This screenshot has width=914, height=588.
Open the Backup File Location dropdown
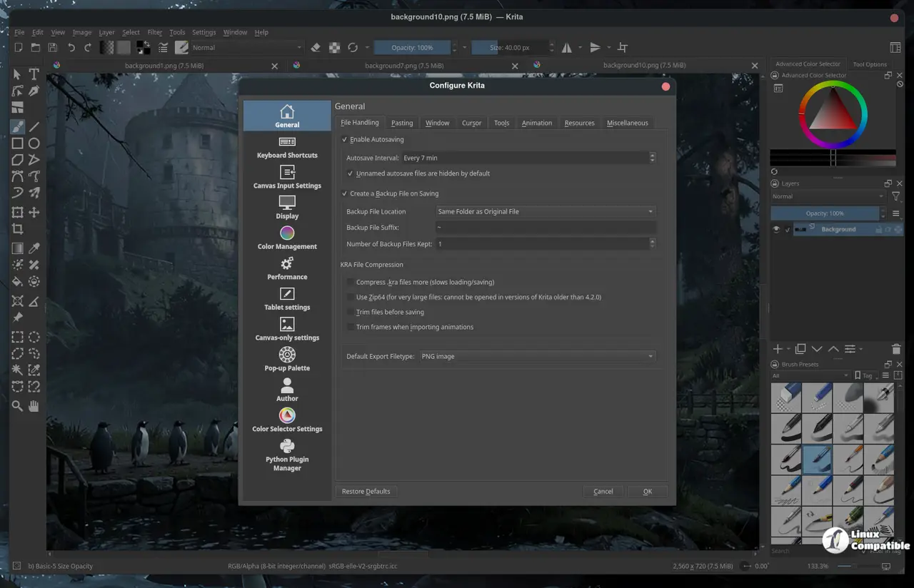tap(546, 211)
